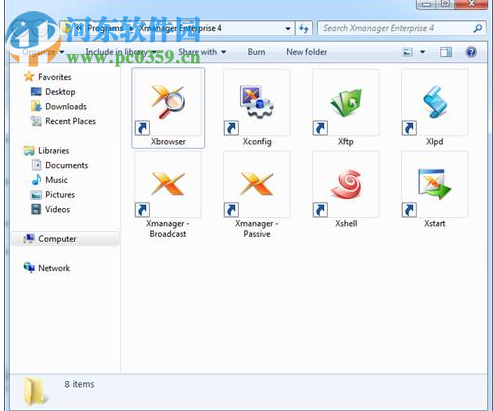
Task: Click the search magnifier icon
Action: pos(478,28)
